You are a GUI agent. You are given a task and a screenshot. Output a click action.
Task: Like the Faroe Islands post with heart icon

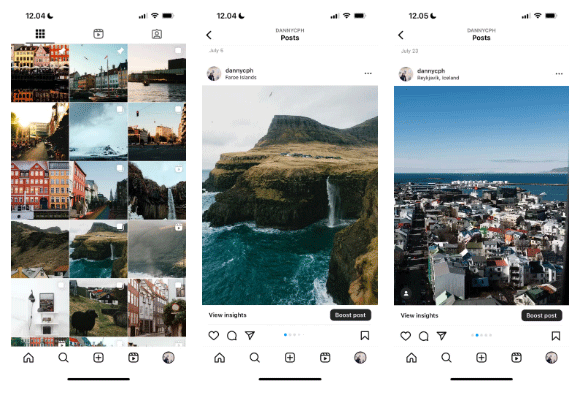tap(213, 335)
